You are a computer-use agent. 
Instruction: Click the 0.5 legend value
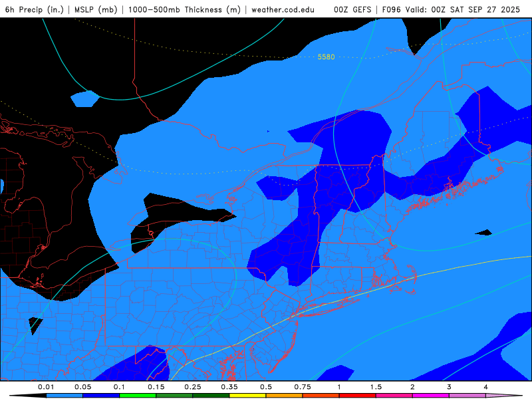[266, 387]
